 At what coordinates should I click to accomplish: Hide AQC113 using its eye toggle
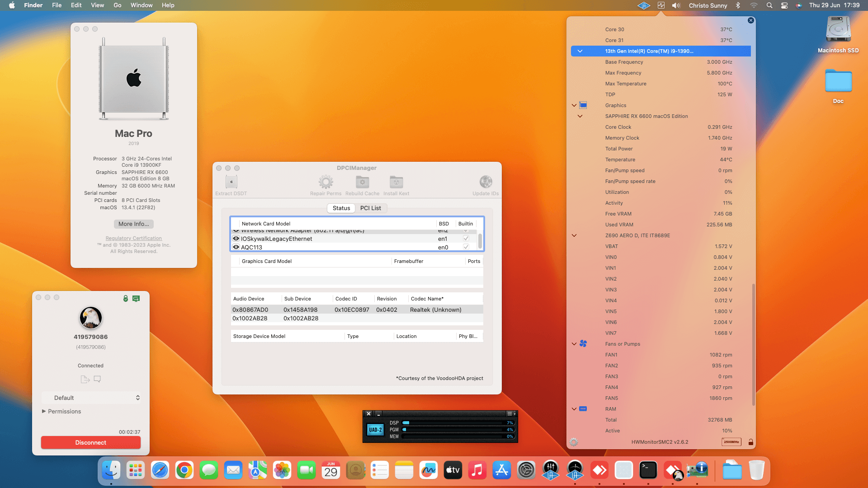236,247
